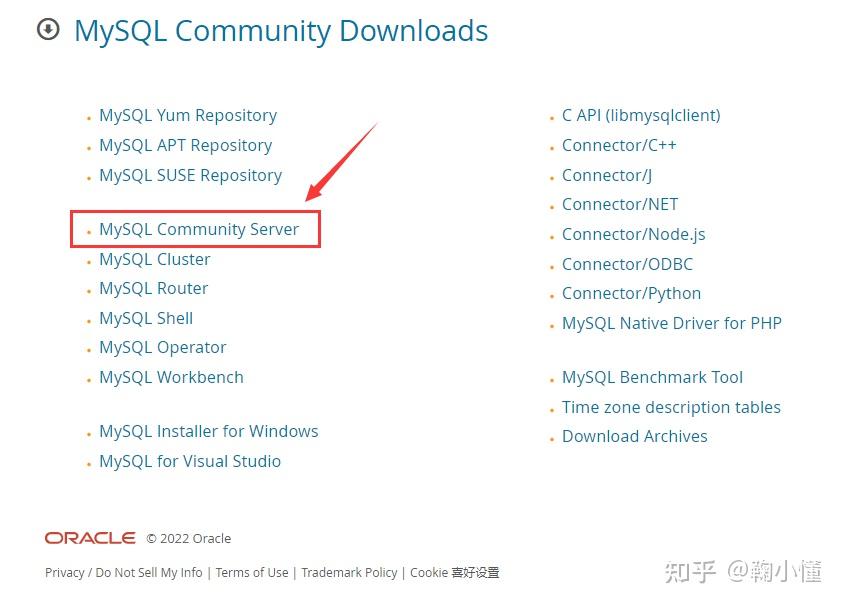
Task: Select MySQL for Visual Studio
Action: [x=190, y=462]
